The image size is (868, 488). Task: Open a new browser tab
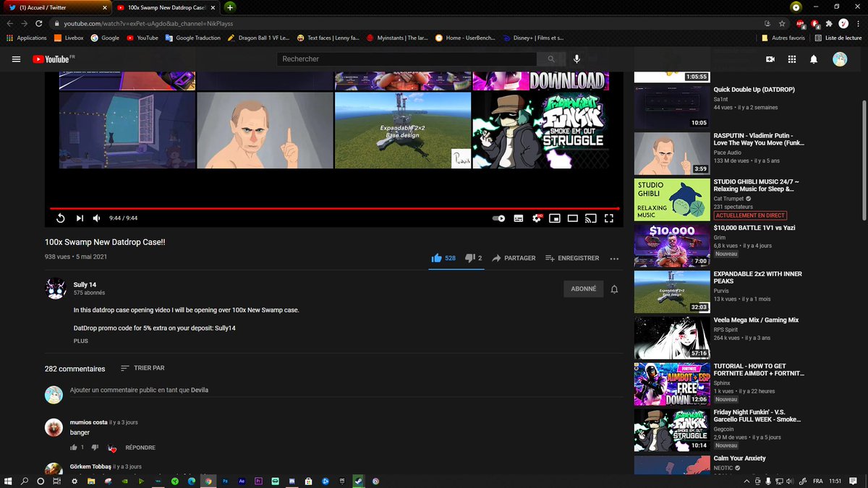(x=229, y=7)
